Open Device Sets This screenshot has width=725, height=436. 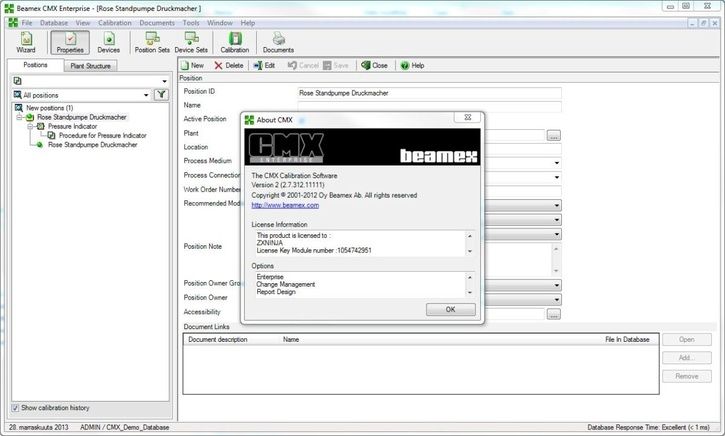pos(191,43)
